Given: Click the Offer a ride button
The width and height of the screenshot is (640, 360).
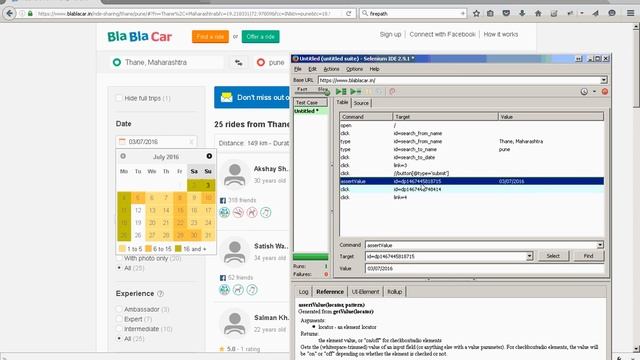Looking at the screenshot, I should point(260,36).
